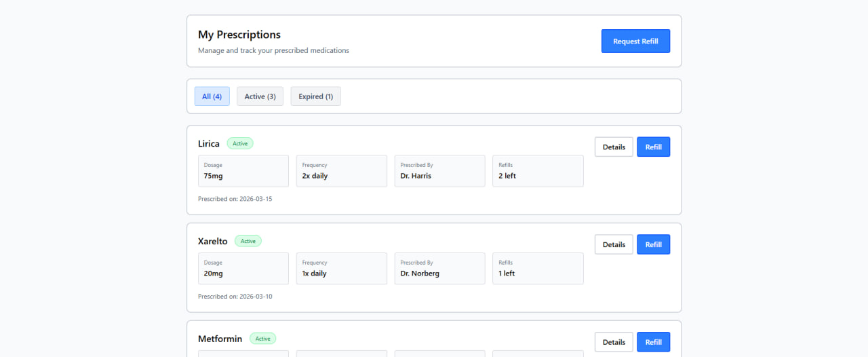This screenshot has height=357, width=868.
Task: Select the 75mg dosage value
Action: (213, 176)
